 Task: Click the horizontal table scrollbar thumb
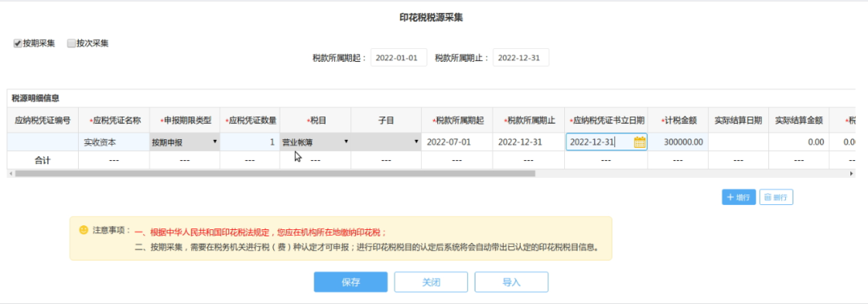[x=275, y=174]
